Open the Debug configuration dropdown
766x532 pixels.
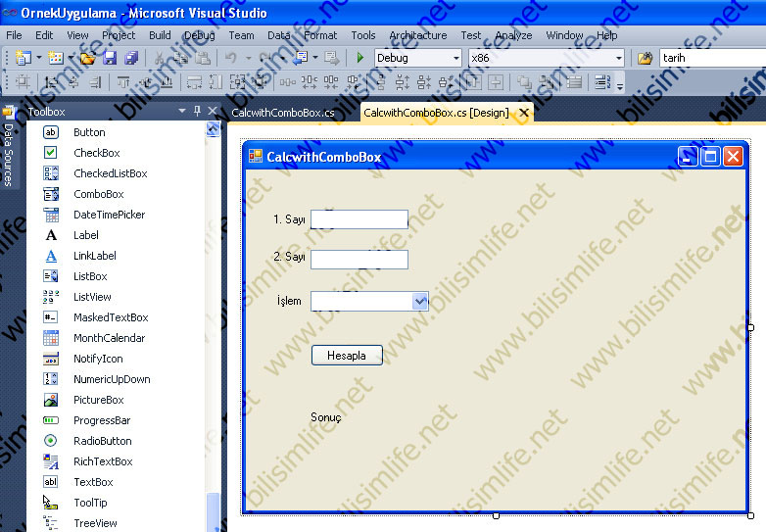(455, 58)
